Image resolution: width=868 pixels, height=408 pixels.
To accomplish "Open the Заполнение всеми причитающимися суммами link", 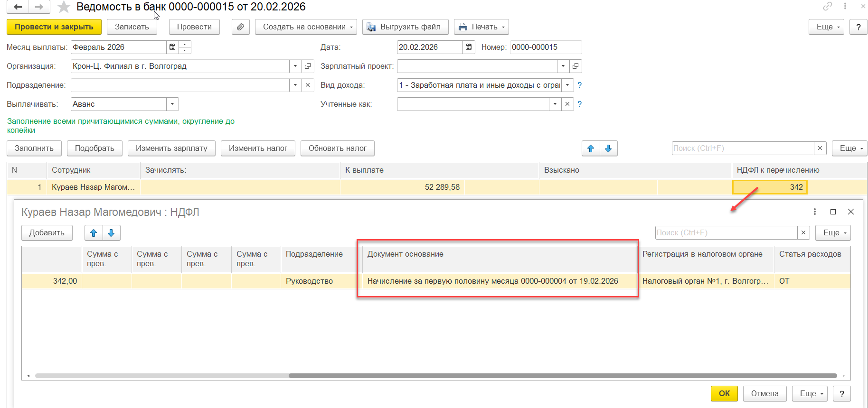I will click(121, 126).
